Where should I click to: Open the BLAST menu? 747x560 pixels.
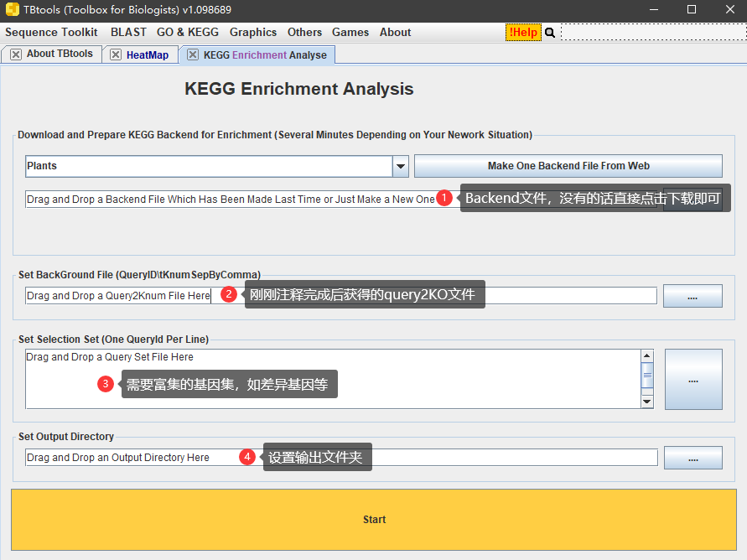click(128, 33)
